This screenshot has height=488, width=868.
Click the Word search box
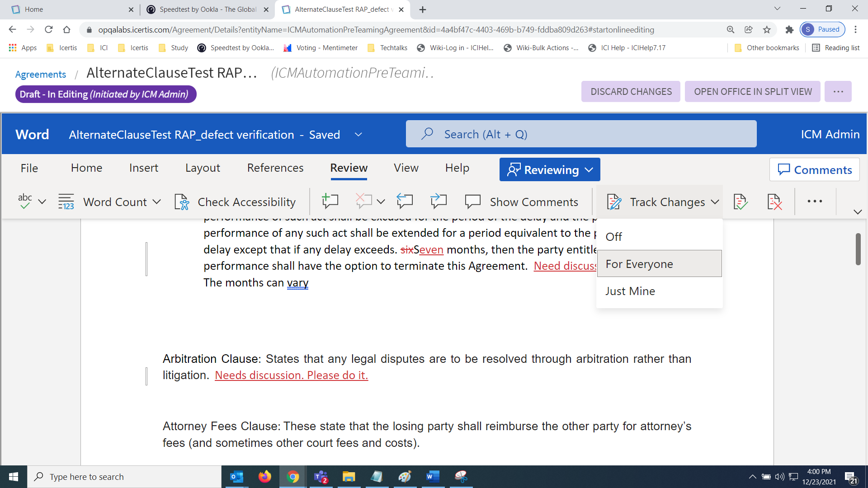tap(581, 134)
